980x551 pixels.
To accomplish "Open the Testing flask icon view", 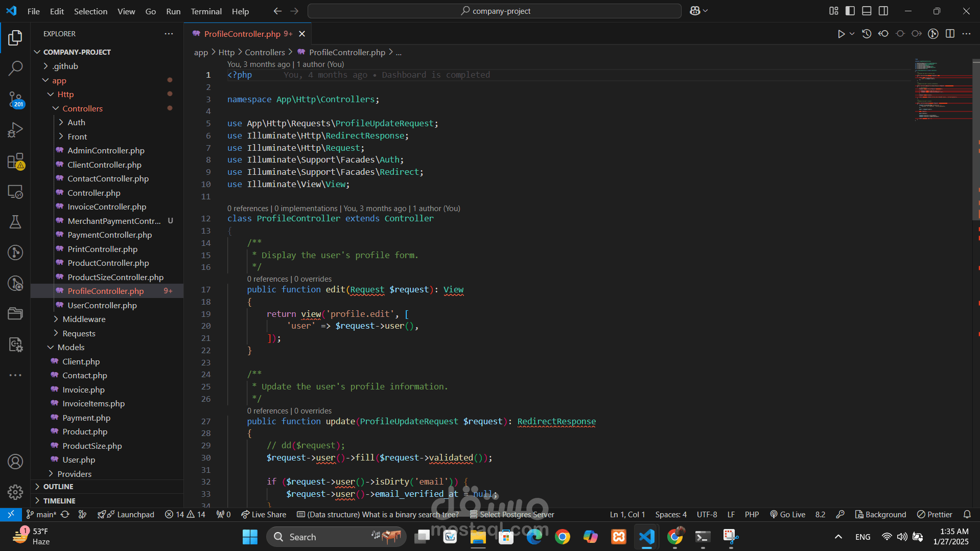I will 15,222.
